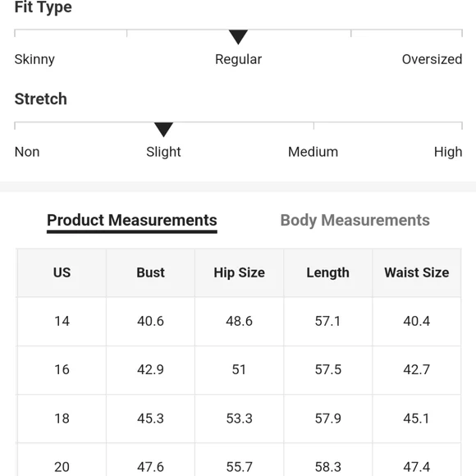Click the US column header
476x476 pixels.
[62, 272]
